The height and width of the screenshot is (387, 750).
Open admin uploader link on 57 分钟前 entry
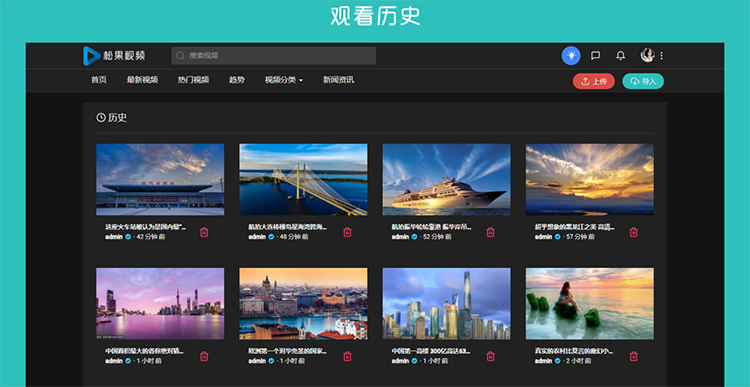tap(544, 237)
